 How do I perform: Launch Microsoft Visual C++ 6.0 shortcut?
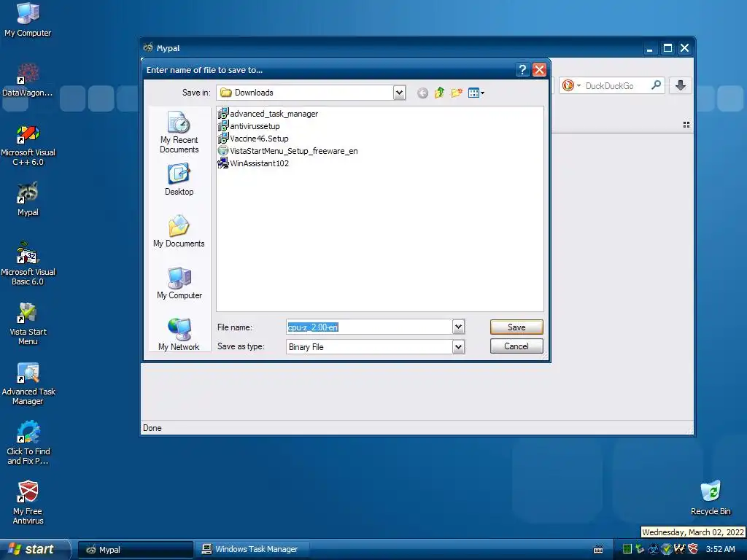pos(28,145)
